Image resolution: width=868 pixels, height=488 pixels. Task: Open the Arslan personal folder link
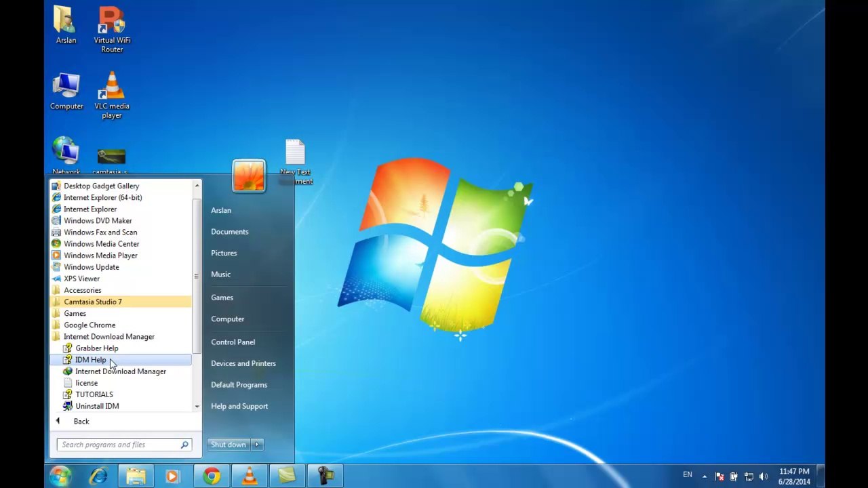pyautogui.click(x=221, y=210)
